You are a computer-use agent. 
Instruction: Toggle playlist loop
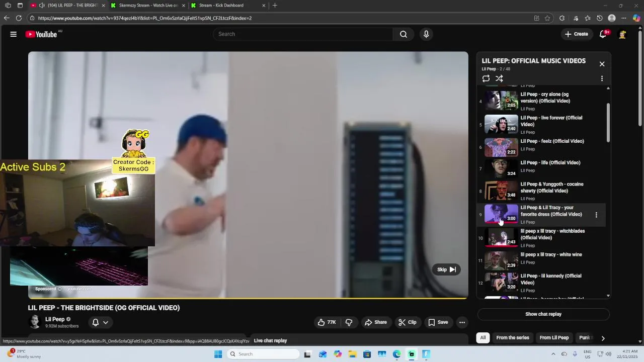486,78
